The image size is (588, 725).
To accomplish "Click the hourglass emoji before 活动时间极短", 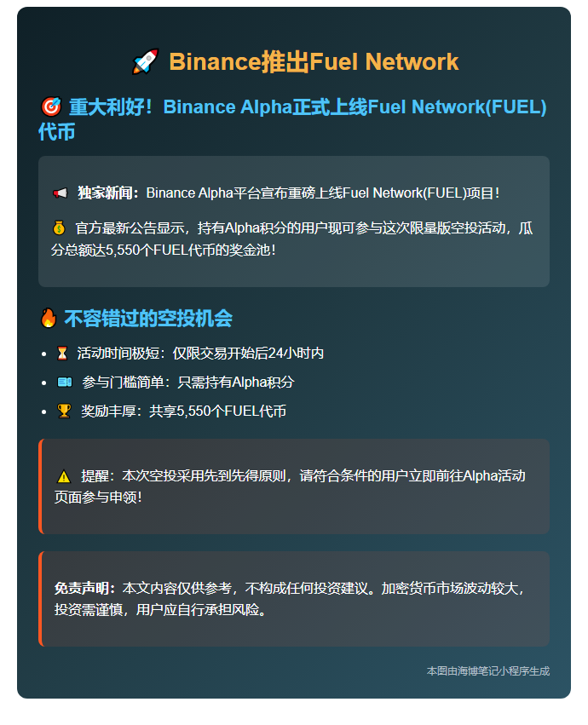I will (62, 354).
